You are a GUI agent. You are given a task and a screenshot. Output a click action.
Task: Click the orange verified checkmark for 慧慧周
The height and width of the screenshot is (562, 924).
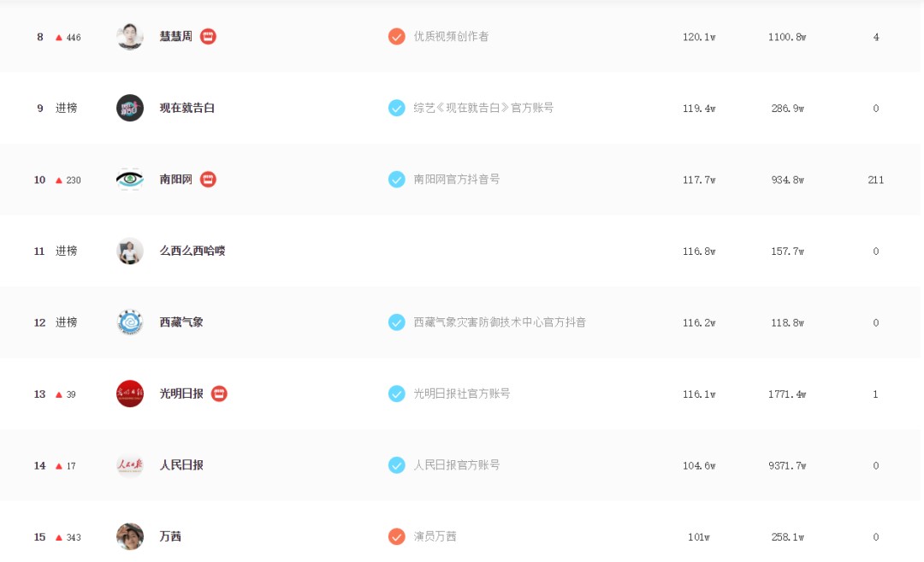tap(397, 37)
